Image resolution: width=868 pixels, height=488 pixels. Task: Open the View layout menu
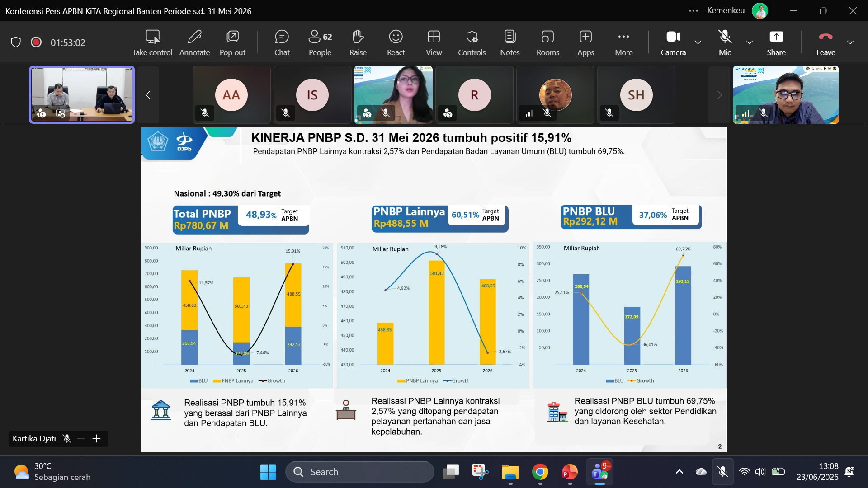[x=434, y=43]
